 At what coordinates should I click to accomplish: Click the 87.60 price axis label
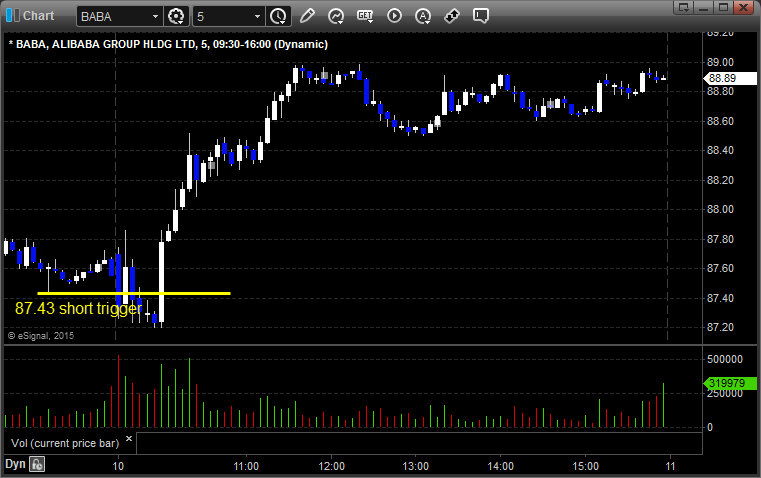pyautogui.click(x=721, y=268)
